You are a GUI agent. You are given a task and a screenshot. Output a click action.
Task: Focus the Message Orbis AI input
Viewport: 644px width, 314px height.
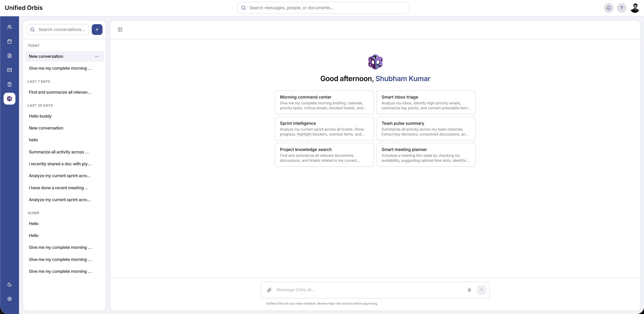pyautogui.click(x=369, y=290)
